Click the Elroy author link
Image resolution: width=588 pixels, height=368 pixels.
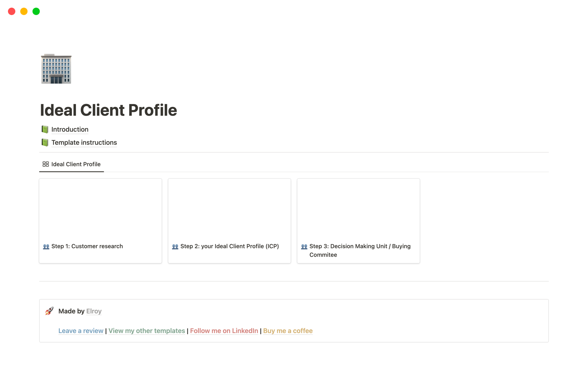coord(94,311)
